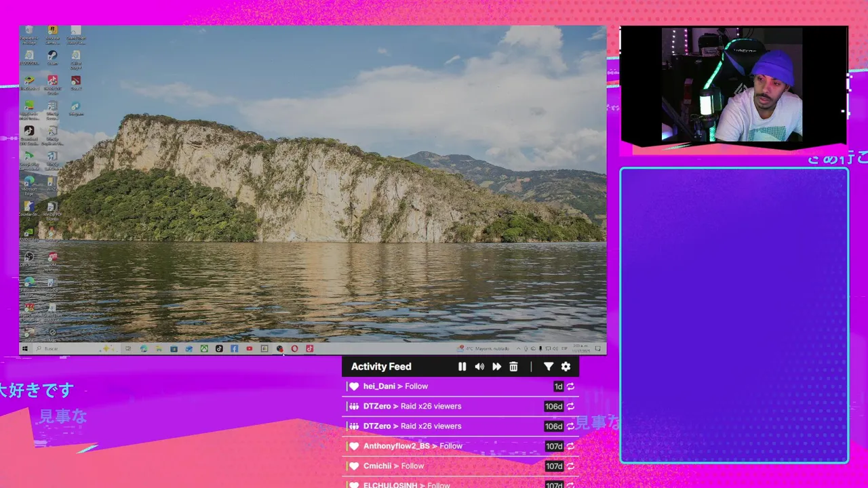
Task: Mute alert sounds in Activity Feed
Action: 479,367
